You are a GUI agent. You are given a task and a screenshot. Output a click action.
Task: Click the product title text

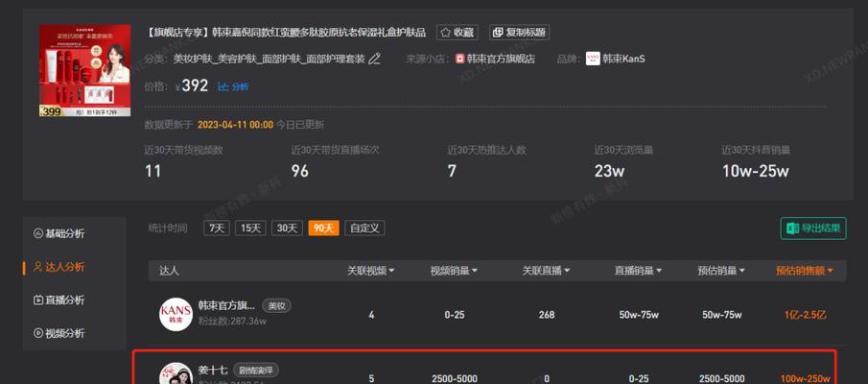[x=286, y=32]
